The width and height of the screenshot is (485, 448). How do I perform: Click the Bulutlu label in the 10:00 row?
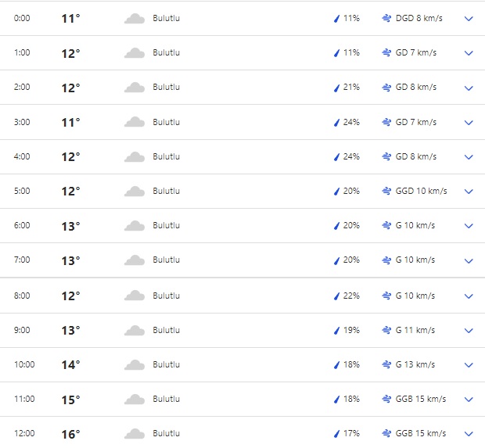click(166, 365)
